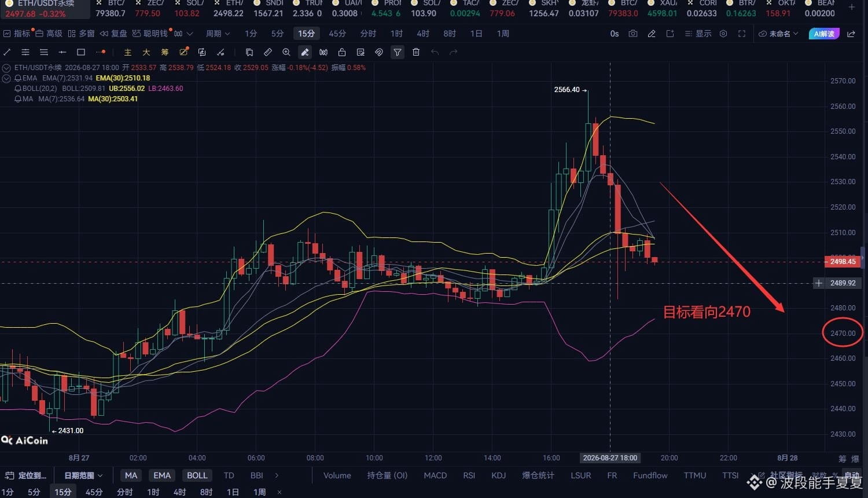This screenshot has width=868, height=498.
Task: Collapse the ETH/USDT legend row chevron
Action: (6, 68)
